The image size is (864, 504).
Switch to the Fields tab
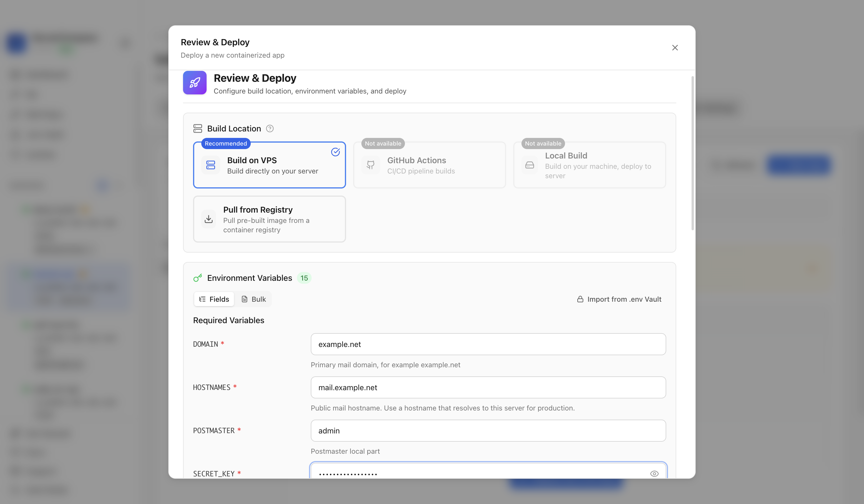point(214,299)
